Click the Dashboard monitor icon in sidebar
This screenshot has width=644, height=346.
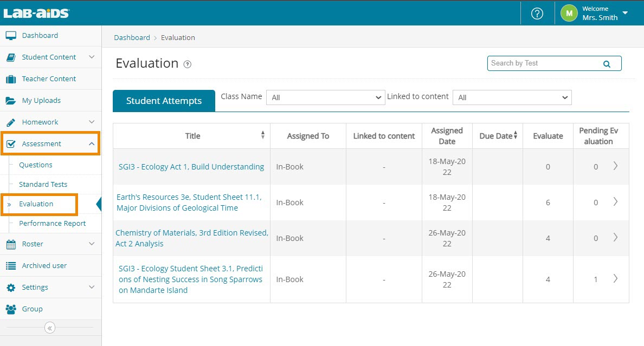pyautogui.click(x=11, y=36)
